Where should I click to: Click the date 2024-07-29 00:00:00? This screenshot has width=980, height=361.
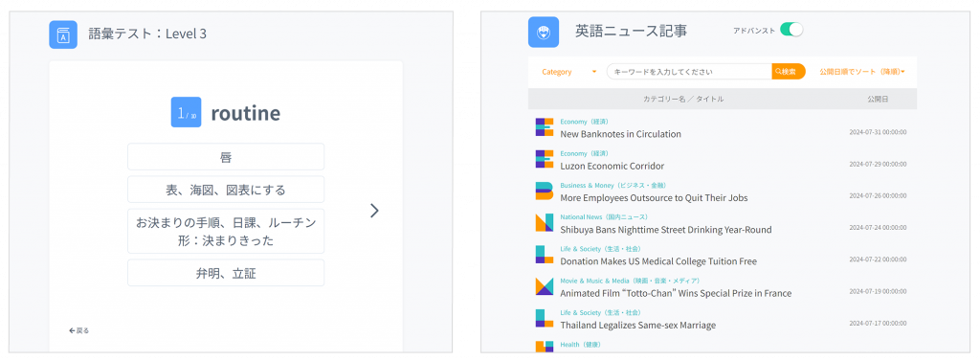point(878,164)
